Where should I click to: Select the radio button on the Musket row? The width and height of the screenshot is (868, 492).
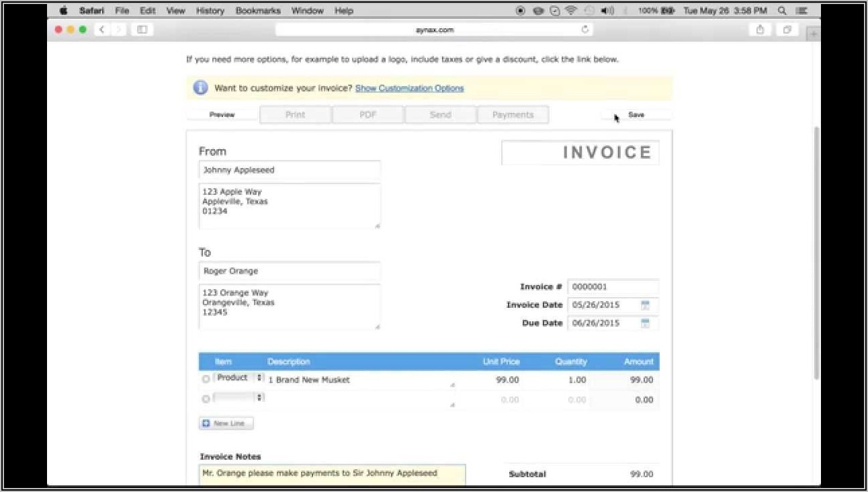coord(206,379)
